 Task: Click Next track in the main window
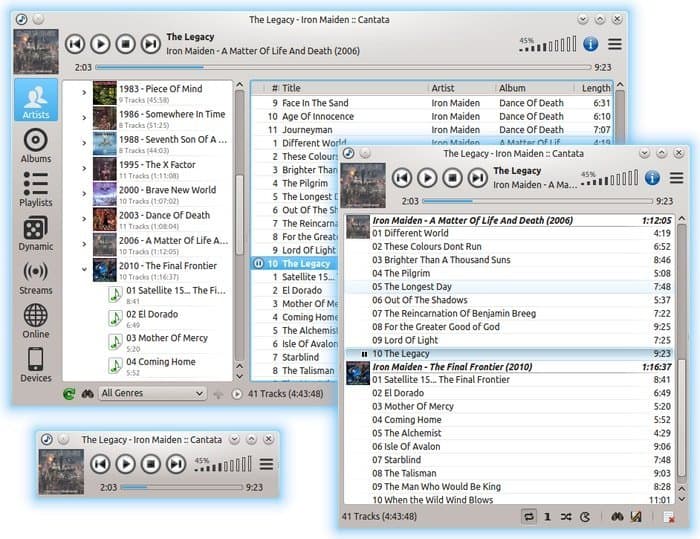tap(151, 44)
